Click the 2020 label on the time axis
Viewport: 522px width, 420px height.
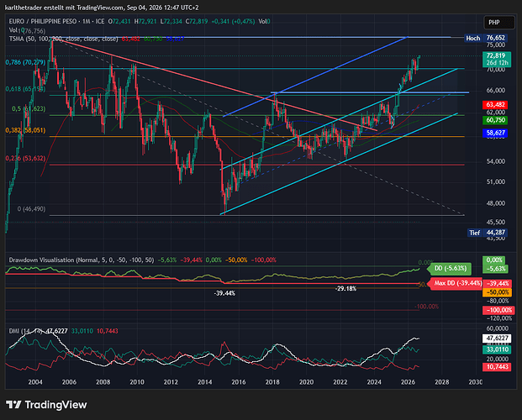[306, 382]
